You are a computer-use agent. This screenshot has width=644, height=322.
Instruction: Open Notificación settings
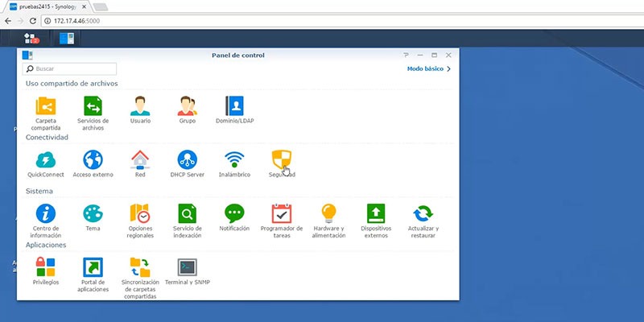[x=234, y=217]
